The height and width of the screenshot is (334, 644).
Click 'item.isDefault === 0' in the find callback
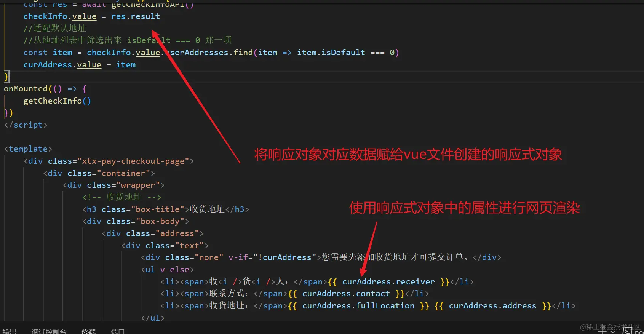[x=345, y=53]
